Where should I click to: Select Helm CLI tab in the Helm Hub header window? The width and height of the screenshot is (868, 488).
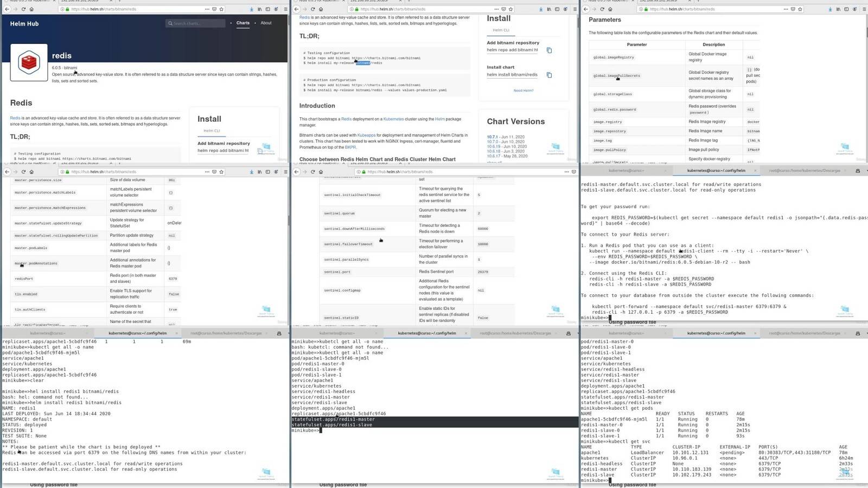[x=212, y=131]
